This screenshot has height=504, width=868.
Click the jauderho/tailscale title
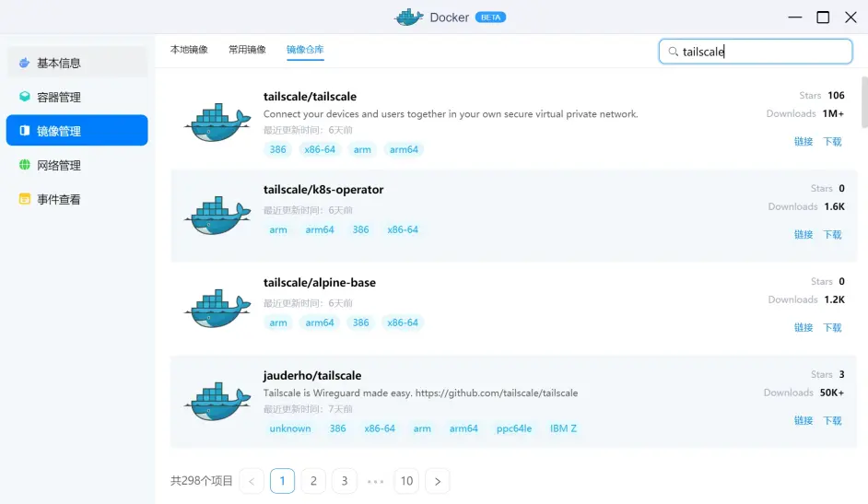(312, 375)
